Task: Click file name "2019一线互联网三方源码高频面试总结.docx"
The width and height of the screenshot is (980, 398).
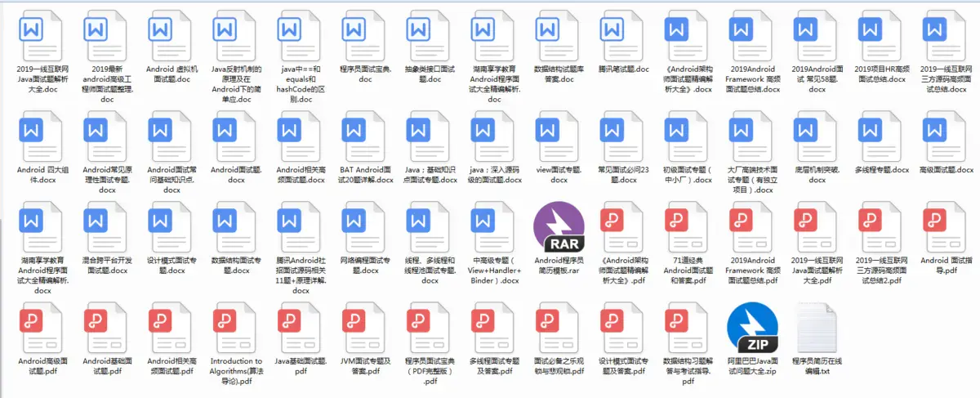Action: point(947,79)
